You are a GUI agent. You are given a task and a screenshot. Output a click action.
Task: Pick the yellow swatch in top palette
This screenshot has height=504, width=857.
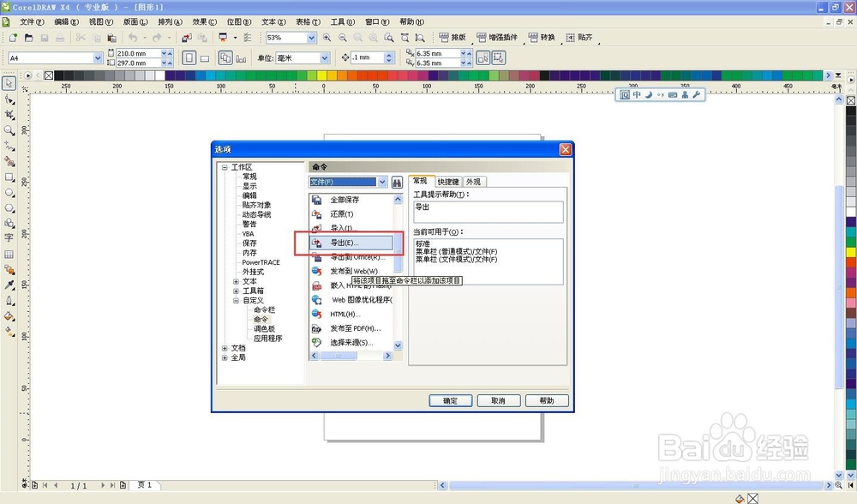tap(322, 75)
